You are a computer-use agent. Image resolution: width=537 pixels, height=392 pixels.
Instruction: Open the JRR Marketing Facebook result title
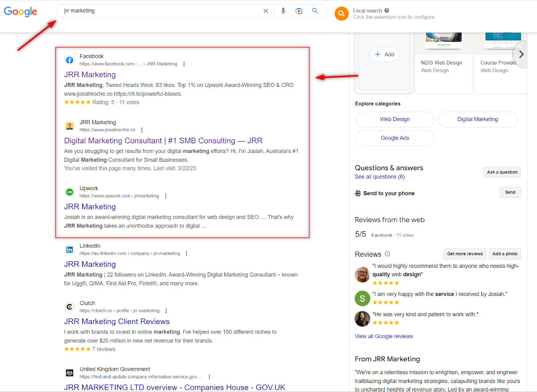pos(90,75)
